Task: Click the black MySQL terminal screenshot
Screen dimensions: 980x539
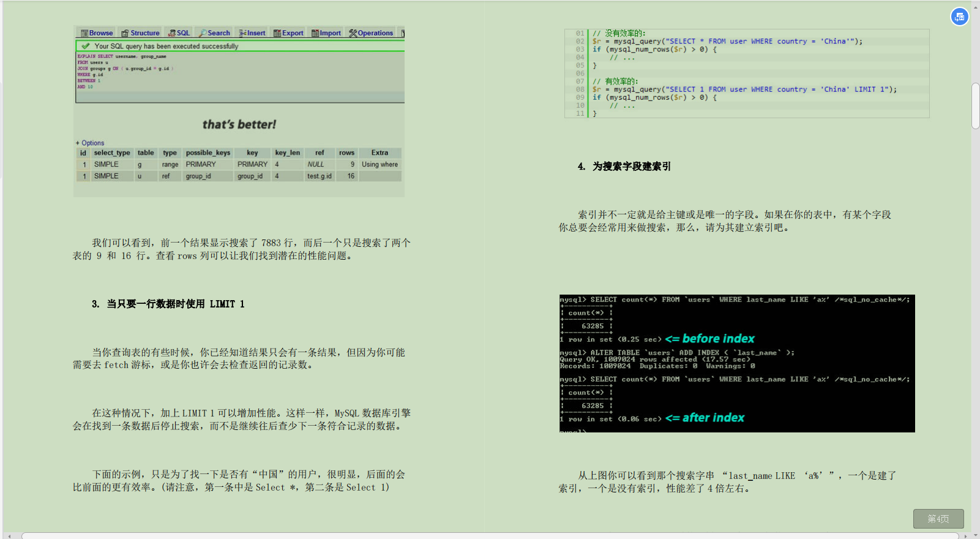Action: [737, 364]
